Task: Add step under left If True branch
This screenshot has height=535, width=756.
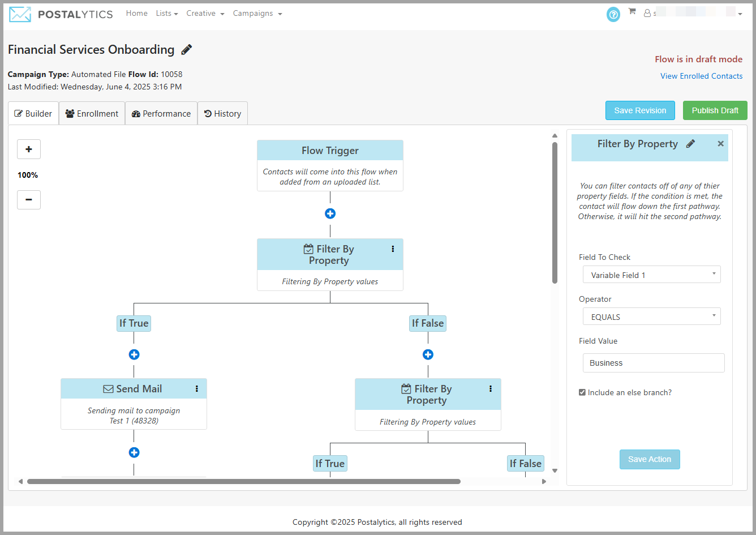Action: pyautogui.click(x=134, y=354)
